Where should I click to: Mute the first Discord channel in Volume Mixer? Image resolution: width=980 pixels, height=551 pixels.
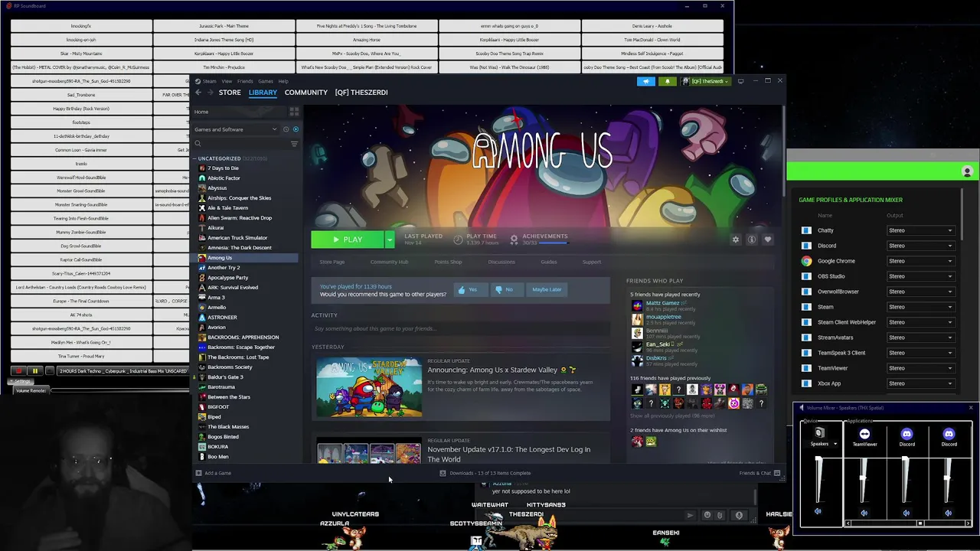[x=906, y=513]
